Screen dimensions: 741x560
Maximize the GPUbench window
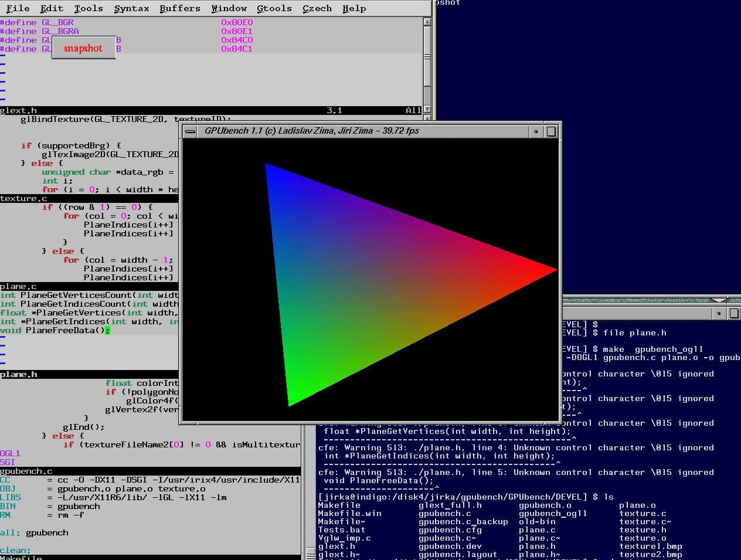551,131
